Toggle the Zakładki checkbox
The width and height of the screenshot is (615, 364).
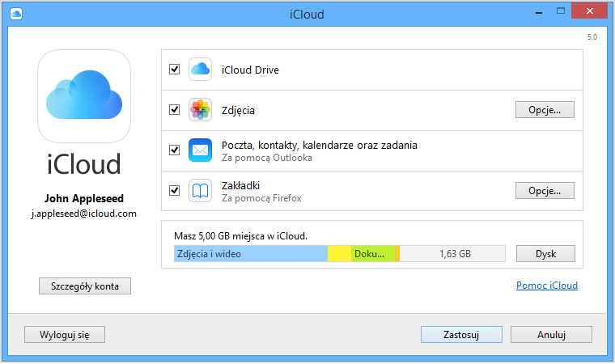click(x=174, y=191)
